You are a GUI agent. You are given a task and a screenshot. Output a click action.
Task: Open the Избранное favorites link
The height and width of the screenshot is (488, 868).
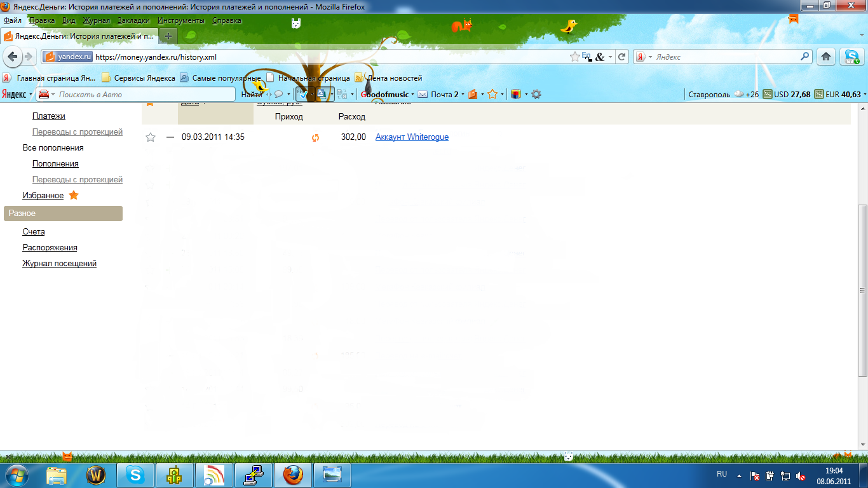tap(43, 196)
